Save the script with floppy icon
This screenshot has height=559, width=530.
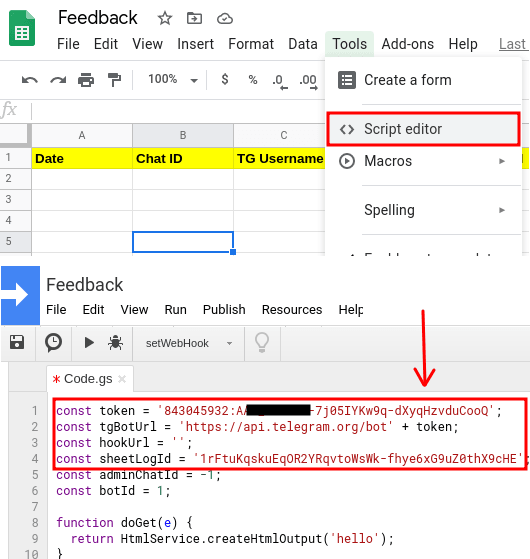(17, 342)
